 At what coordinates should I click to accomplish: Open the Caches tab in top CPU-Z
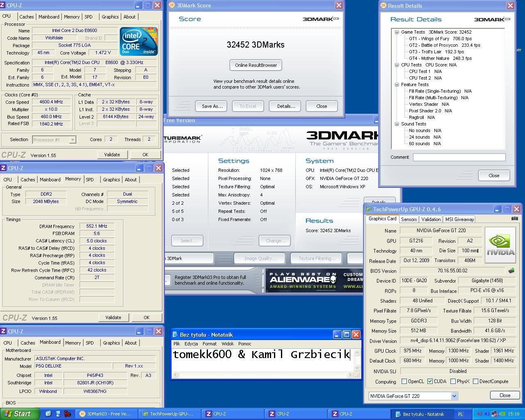(x=27, y=17)
